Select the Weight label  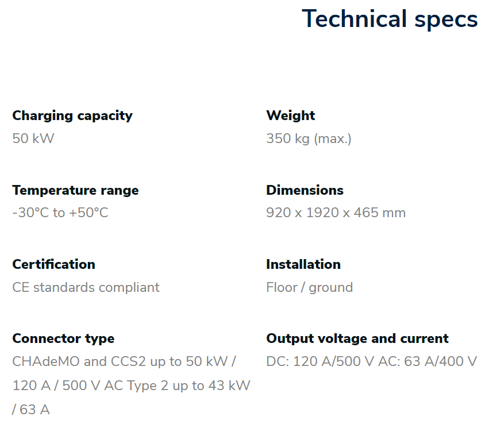(x=291, y=115)
